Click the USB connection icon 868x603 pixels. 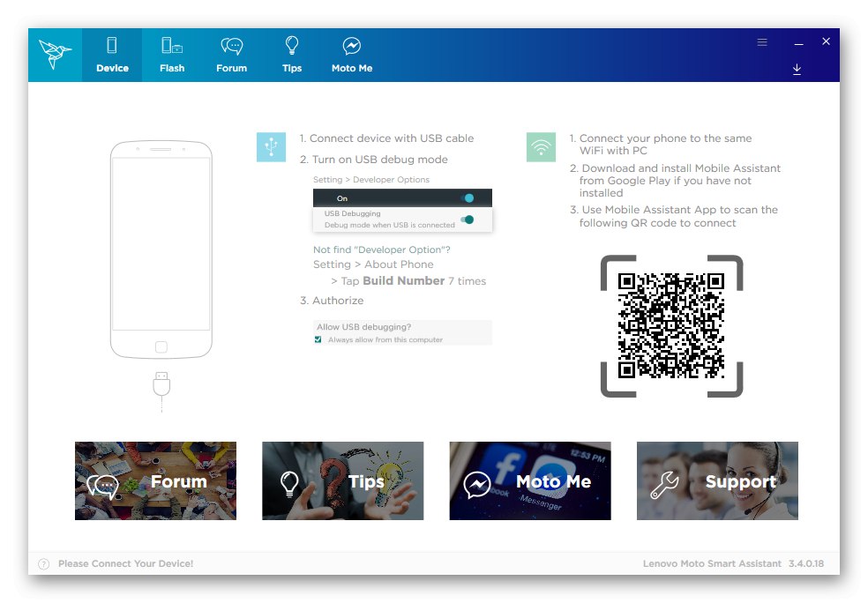(x=272, y=147)
